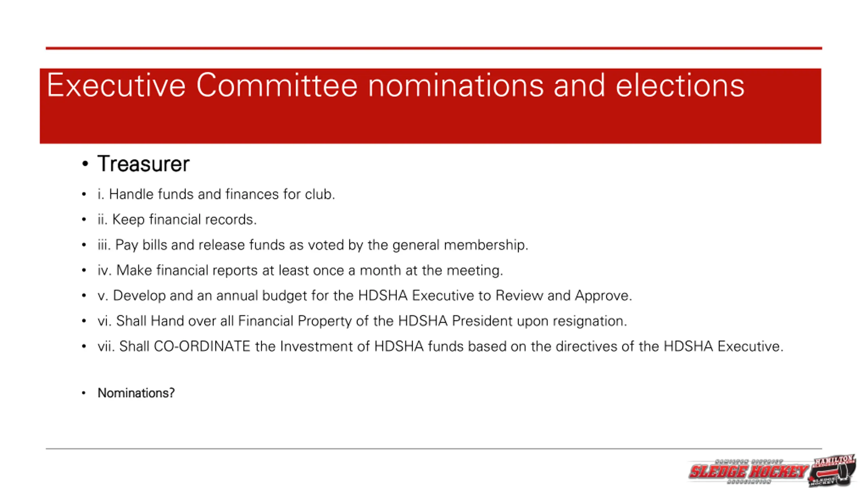Click the Hamilton Sledgehammers hammer logo
The height and width of the screenshot is (488, 868).
click(x=833, y=470)
